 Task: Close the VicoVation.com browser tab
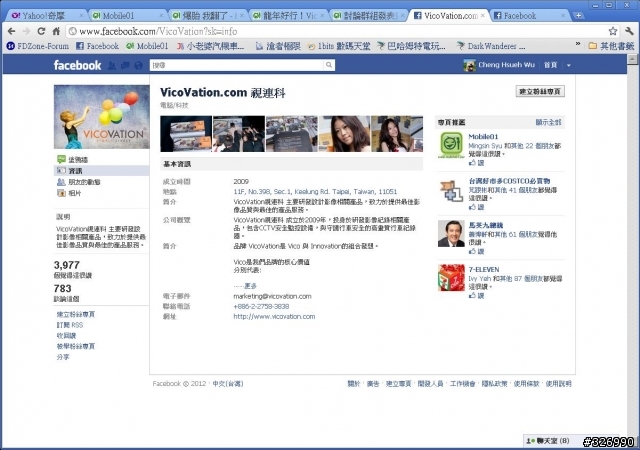[x=483, y=16]
